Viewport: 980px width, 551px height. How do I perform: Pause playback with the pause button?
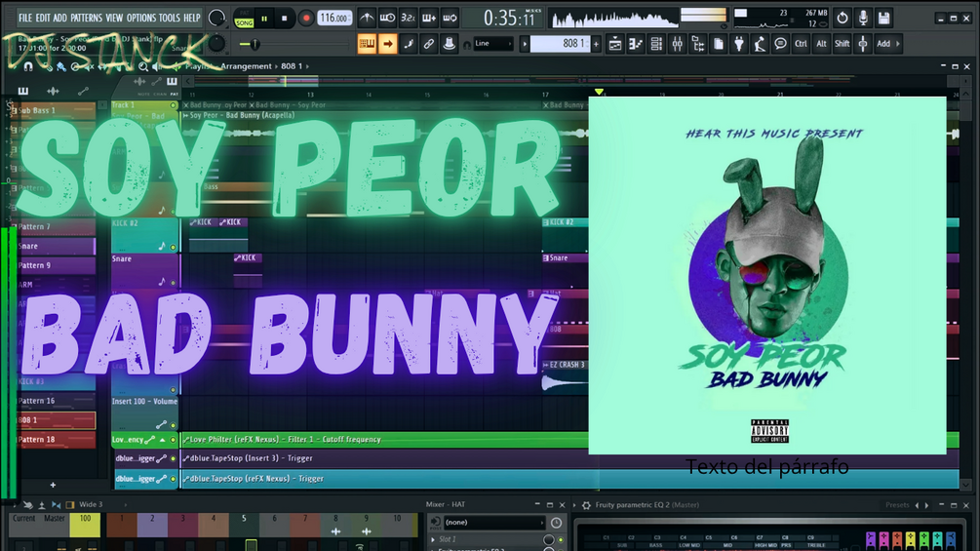tap(264, 19)
